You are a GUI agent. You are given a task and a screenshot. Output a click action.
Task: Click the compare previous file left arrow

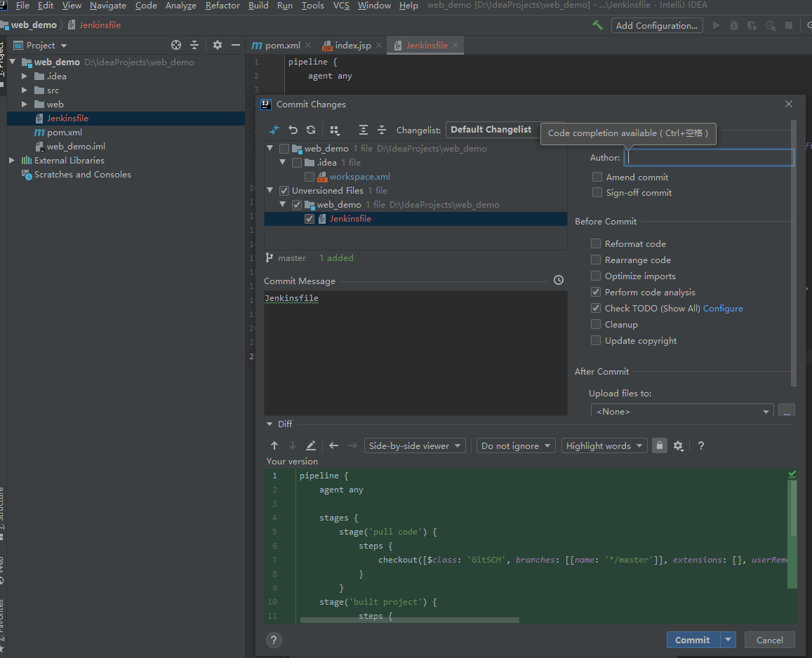point(333,445)
